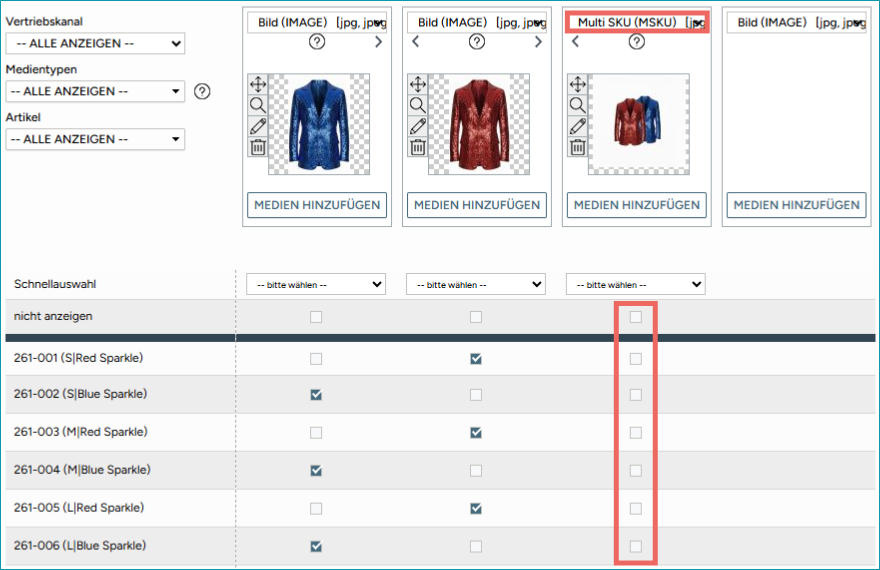Viewport: 880px width, 570px height.
Task: Uncheck blue jacket checkbox for 261-002 (S|Blue Sparkle)
Action: coord(316,395)
